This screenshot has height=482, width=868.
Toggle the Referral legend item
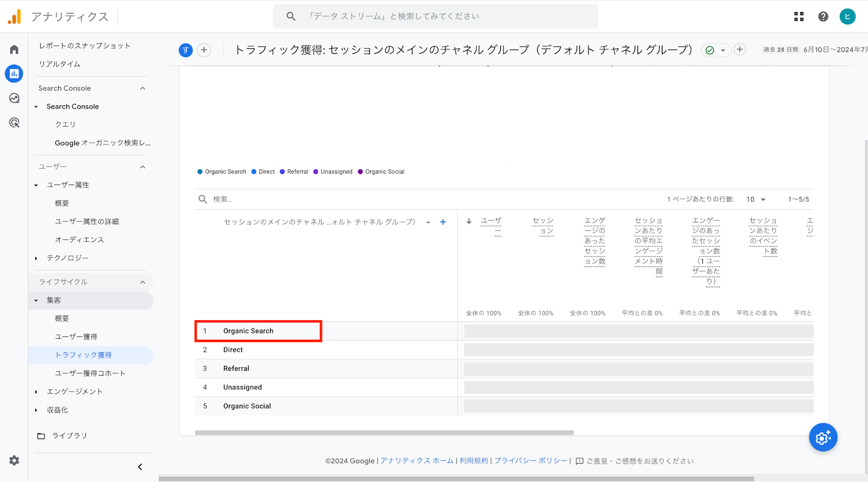(294, 172)
